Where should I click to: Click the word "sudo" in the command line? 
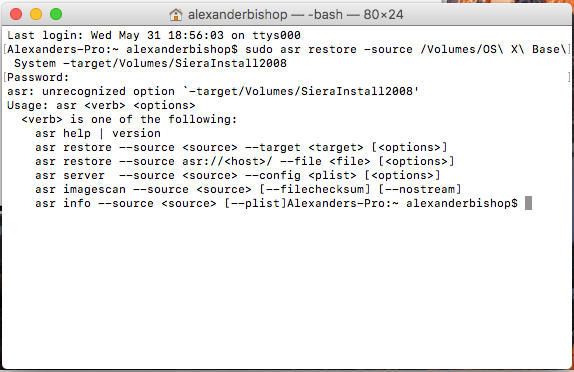(x=259, y=49)
